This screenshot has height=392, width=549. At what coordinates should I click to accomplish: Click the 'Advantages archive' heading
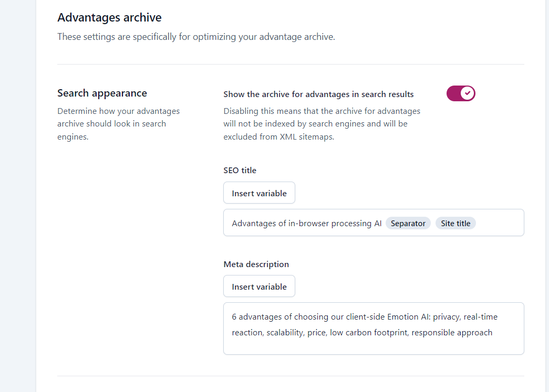point(109,18)
